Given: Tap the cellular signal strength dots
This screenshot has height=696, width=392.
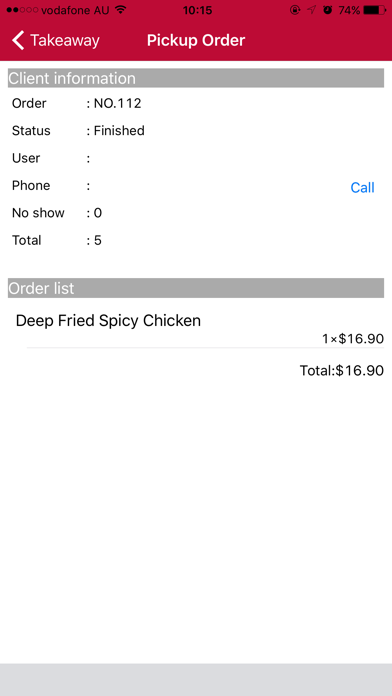Looking at the screenshot, I should [23, 10].
